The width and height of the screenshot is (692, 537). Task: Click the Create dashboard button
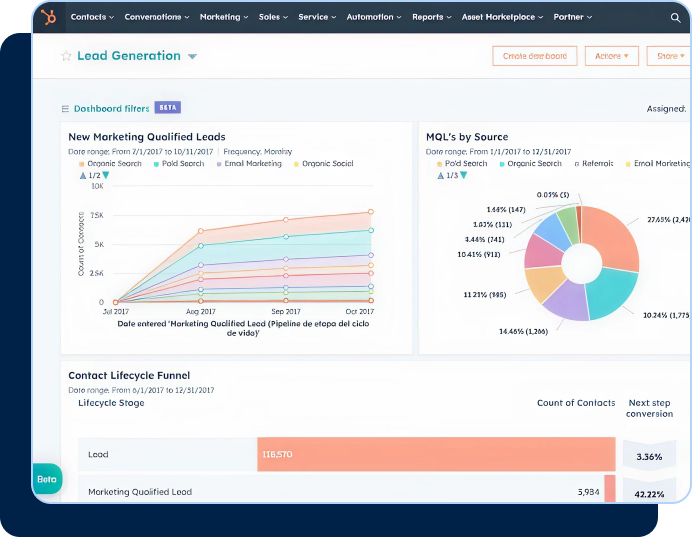[x=535, y=56]
